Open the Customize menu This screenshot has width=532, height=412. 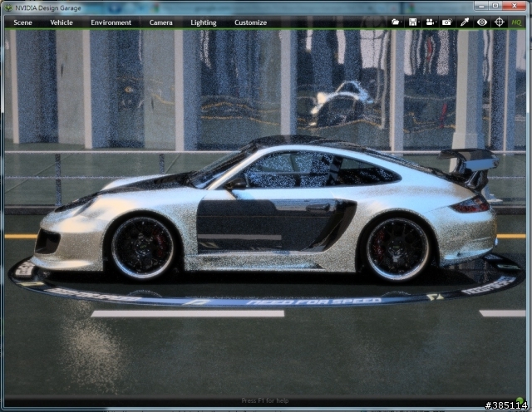tap(250, 22)
